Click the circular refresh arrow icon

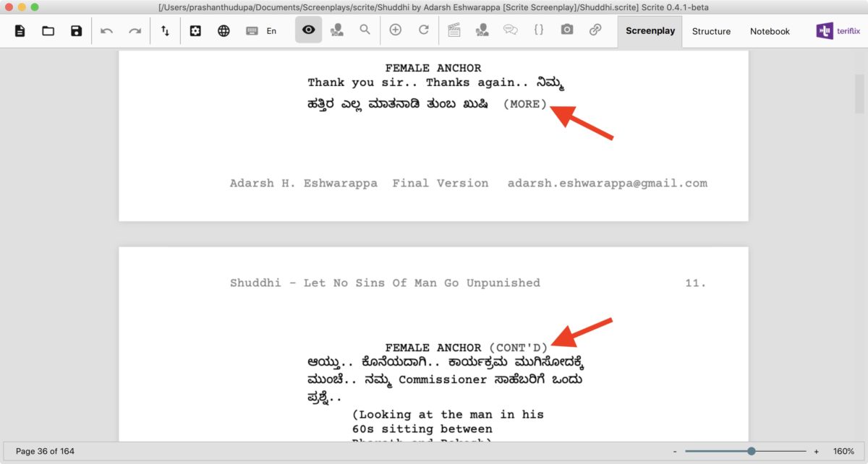(x=424, y=30)
